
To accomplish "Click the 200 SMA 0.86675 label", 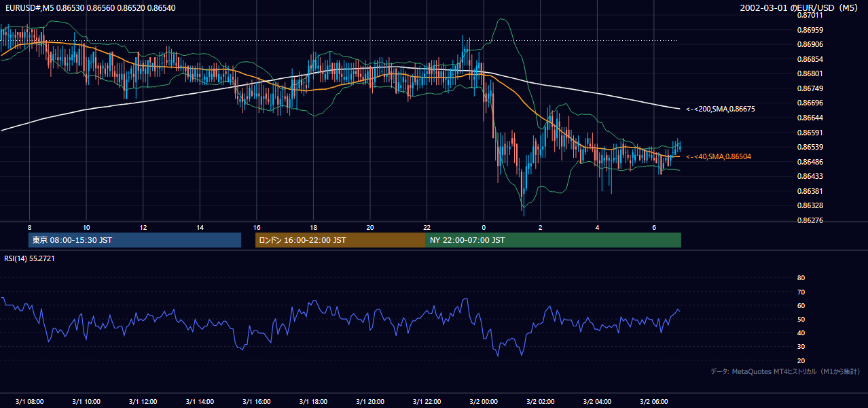I will point(721,109).
